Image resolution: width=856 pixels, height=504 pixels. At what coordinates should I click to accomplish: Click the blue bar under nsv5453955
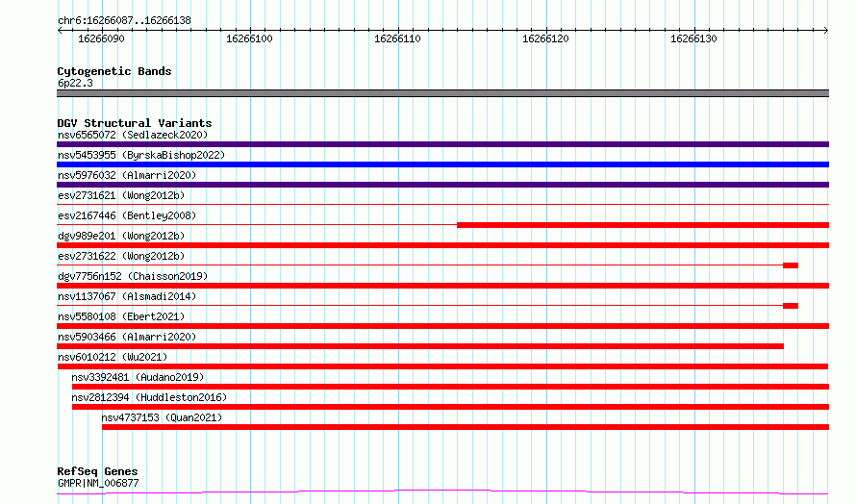coord(442,164)
